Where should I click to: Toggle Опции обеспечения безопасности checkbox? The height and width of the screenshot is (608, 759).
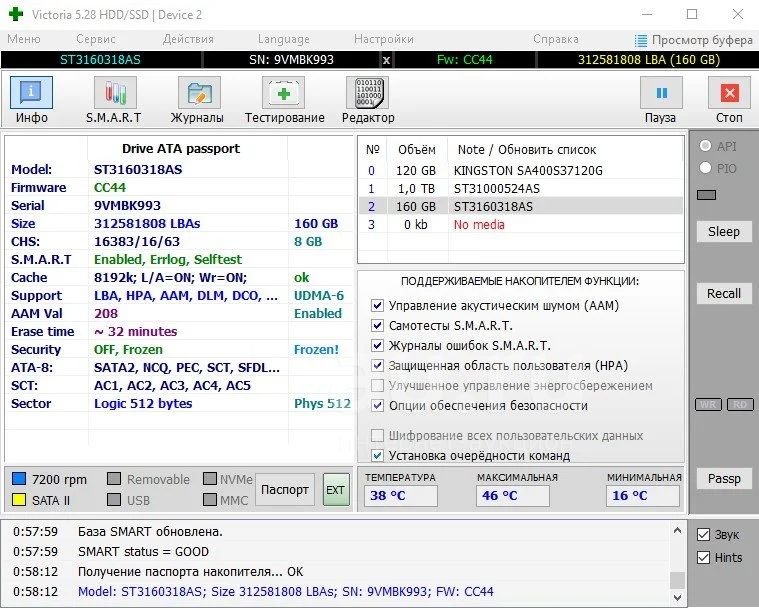[377, 405]
